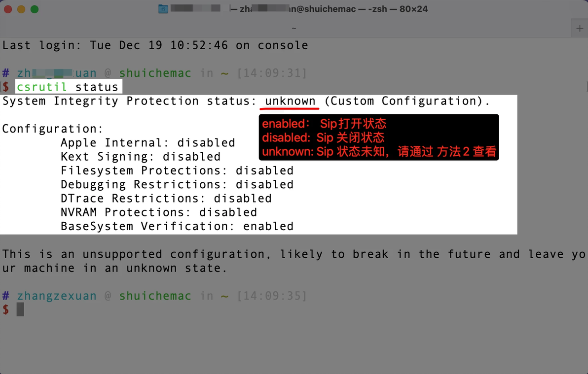This screenshot has height=374, width=588.
Task: Close the Terminal window with red button
Action: [8, 9]
